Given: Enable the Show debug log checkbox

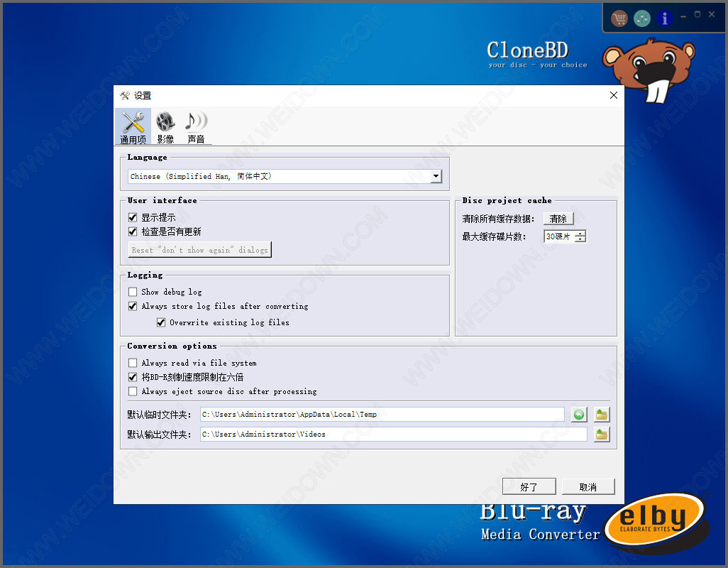Looking at the screenshot, I should pos(133,292).
